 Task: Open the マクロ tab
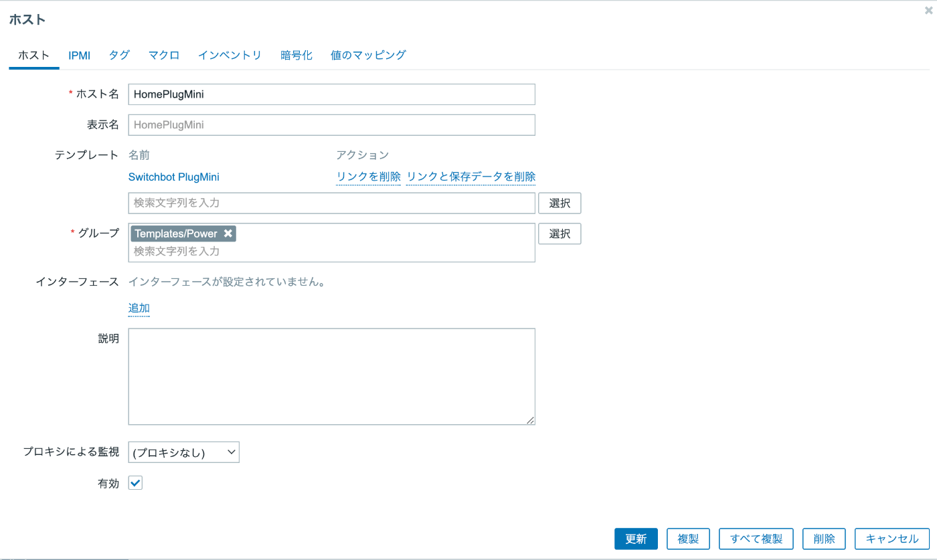click(x=164, y=56)
